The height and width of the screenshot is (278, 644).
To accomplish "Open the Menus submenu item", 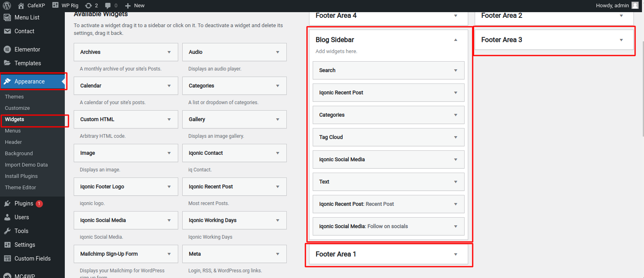I will tap(13, 131).
